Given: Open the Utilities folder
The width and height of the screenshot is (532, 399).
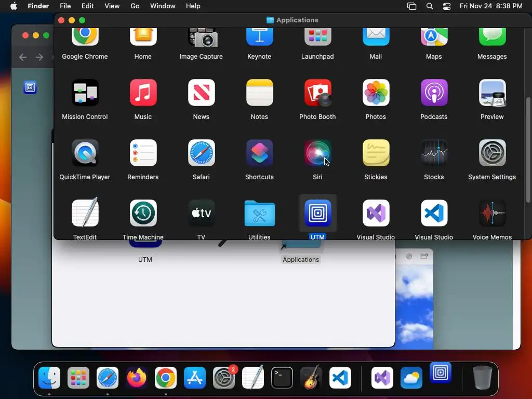Looking at the screenshot, I should coord(260,213).
